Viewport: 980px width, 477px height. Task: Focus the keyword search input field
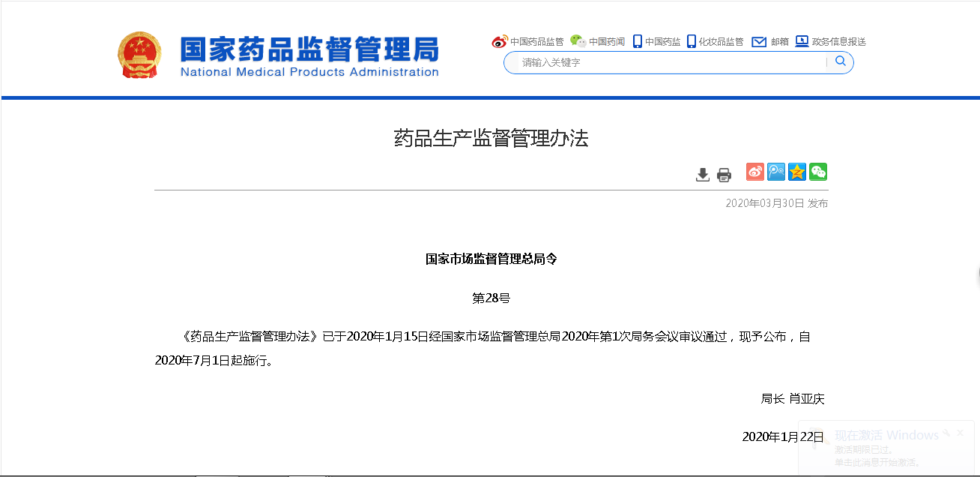point(667,62)
